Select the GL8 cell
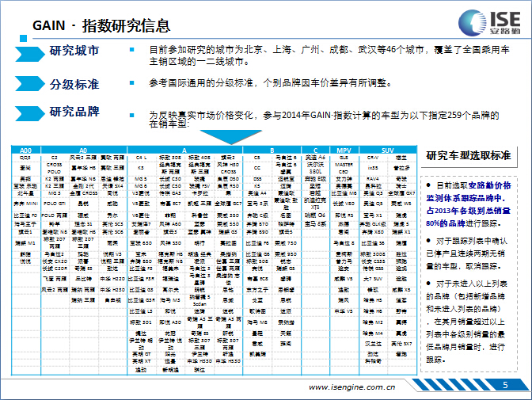The width and height of the screenshot is (532, 400). coord(344,158)
